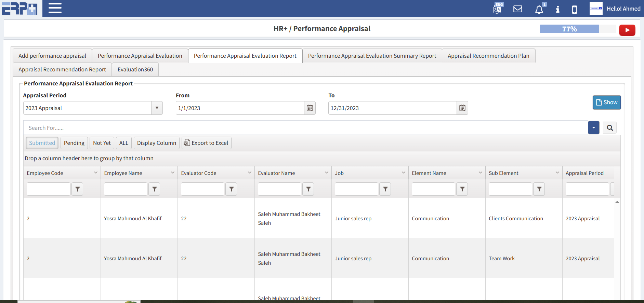Open the mail envelope icon
Screen dimensions: 644x303
coord(518,9)
